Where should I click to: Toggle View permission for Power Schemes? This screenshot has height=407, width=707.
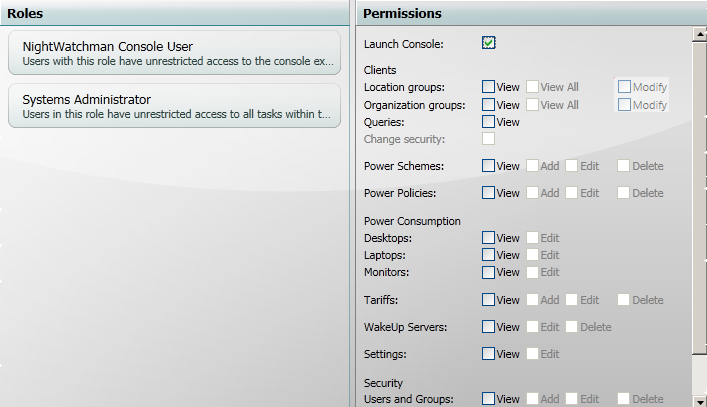[488, 165]
